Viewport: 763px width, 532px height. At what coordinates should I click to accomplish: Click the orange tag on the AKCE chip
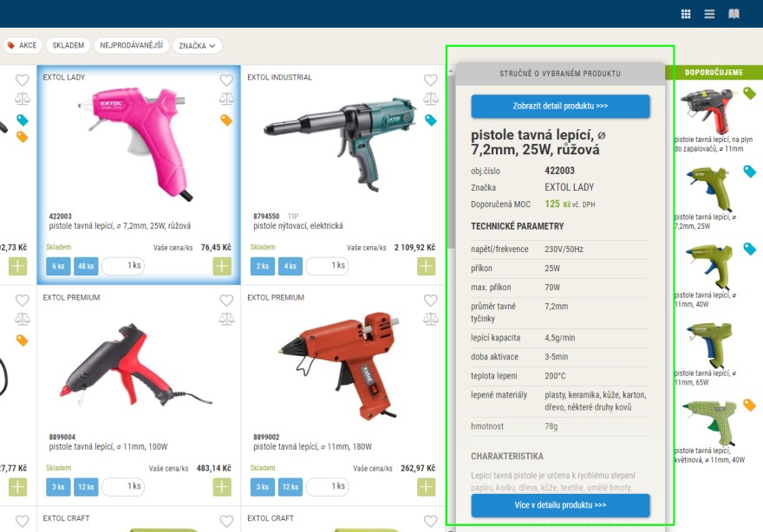(11, 45)
